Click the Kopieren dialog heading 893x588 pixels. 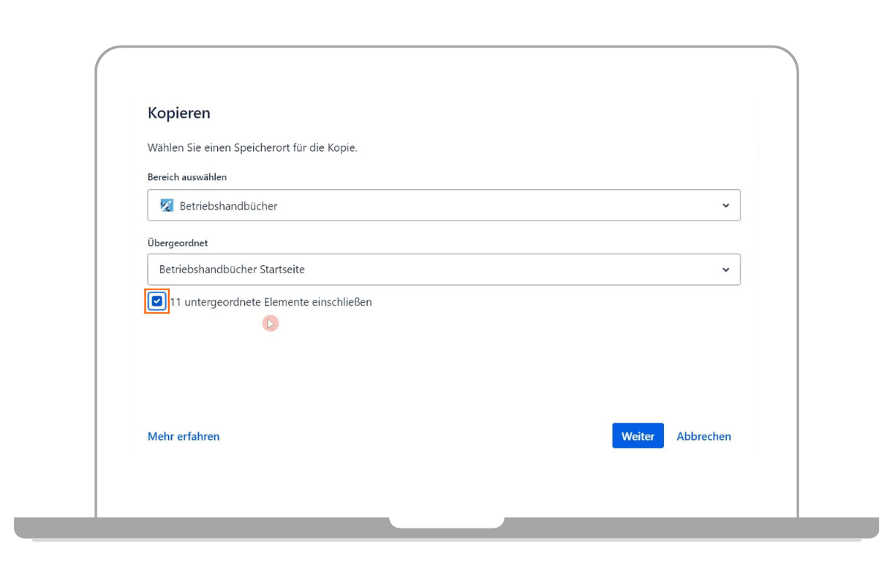pyautogui.click(x=179, y=113)
